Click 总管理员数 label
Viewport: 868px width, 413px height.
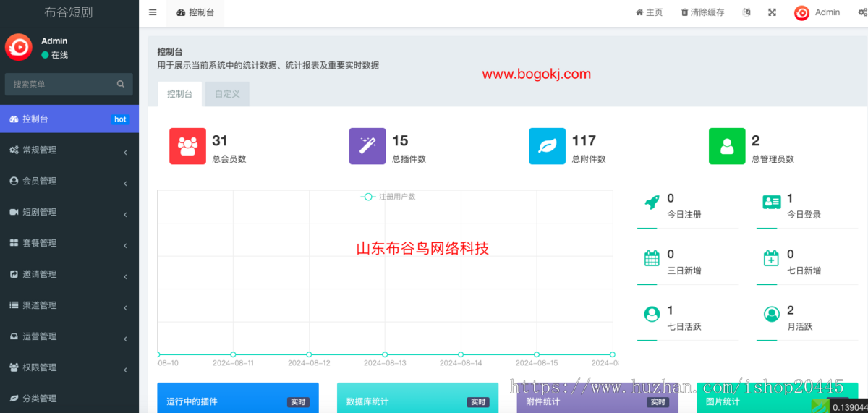[773, 159]
